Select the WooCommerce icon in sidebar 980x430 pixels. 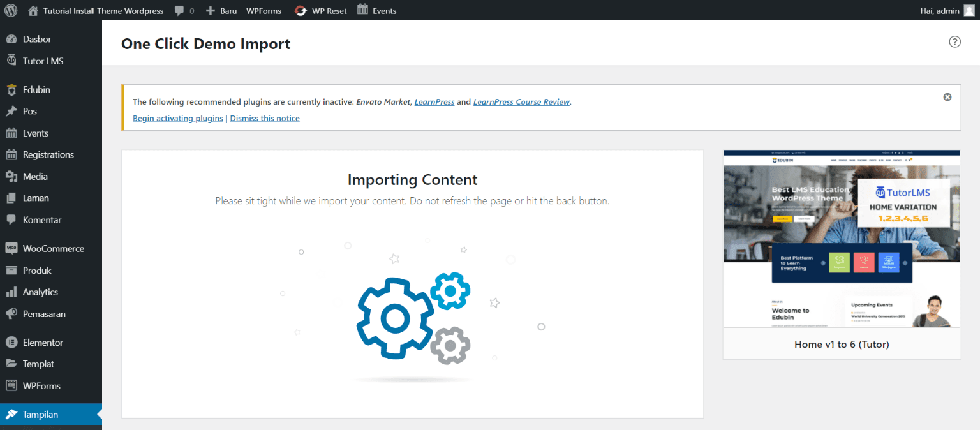point(11,248)
